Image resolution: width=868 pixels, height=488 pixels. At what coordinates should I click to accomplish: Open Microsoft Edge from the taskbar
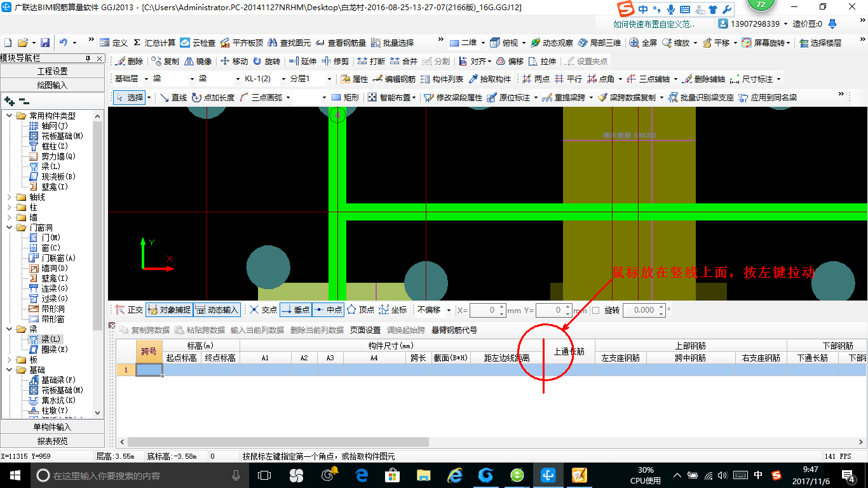[x=362, y=475]
